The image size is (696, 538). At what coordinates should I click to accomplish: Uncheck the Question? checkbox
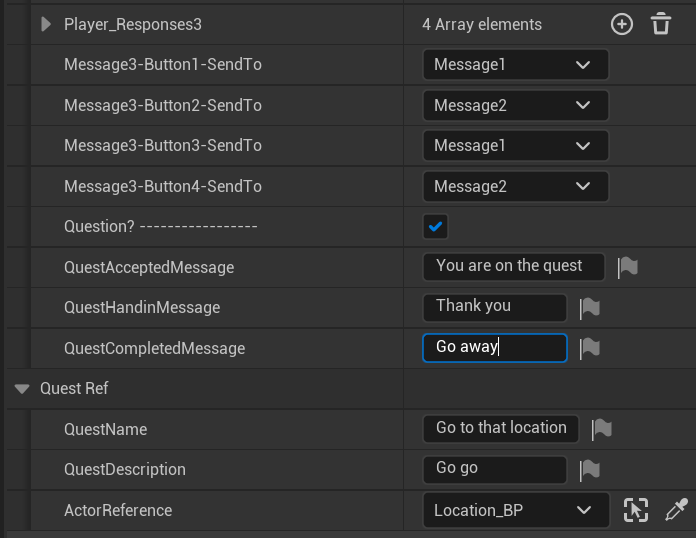click(435, 227)
